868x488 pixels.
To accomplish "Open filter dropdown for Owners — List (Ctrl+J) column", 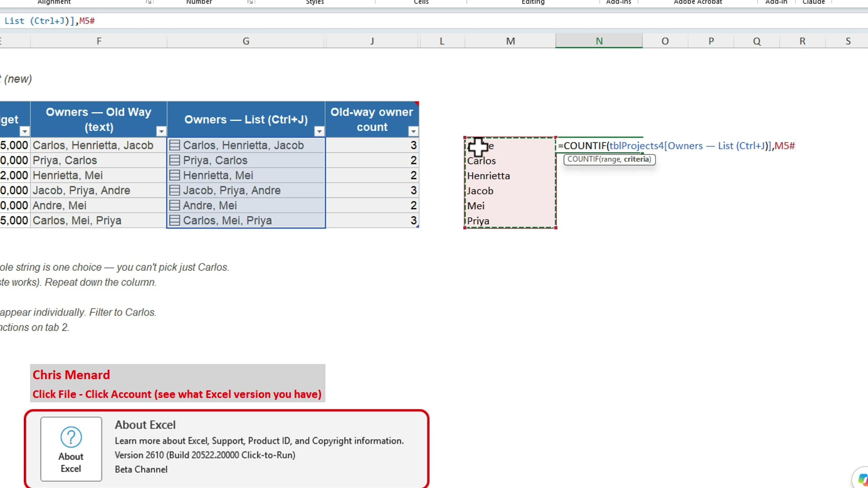I will 319,131.
